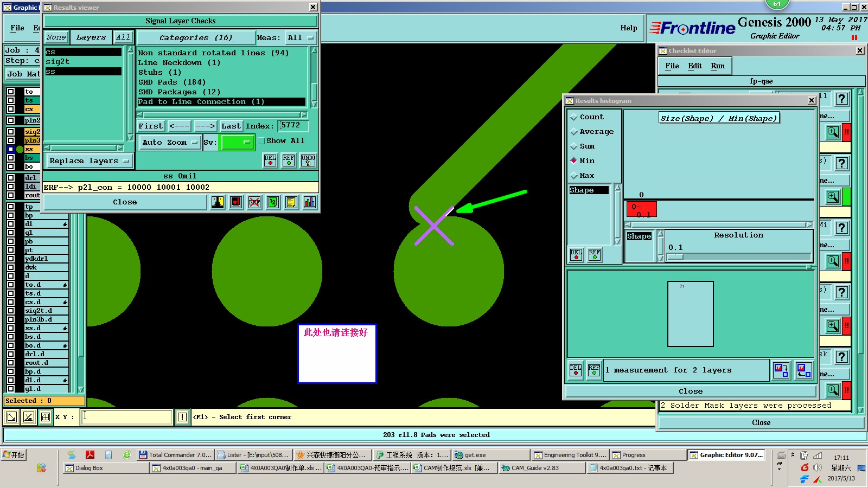Select 'Pad to Line Connection (1)' category

pyautogui.click(x=221, y=102)
